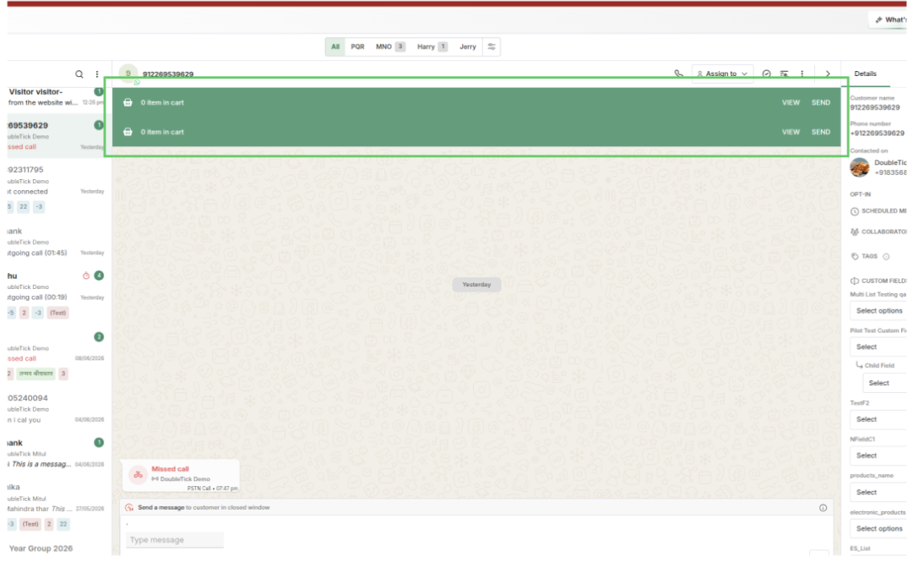
Task: Click basket icon in second cart row
Action: point(128,132)
